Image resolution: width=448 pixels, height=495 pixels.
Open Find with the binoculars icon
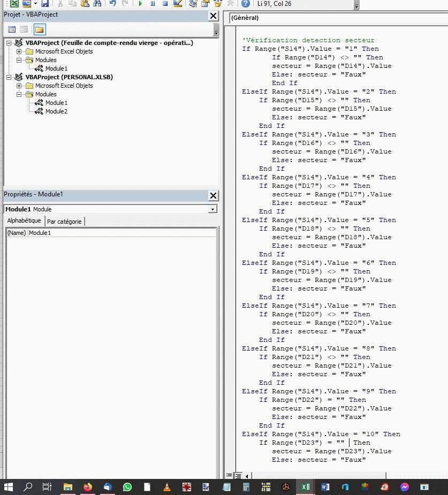point(97,3)
